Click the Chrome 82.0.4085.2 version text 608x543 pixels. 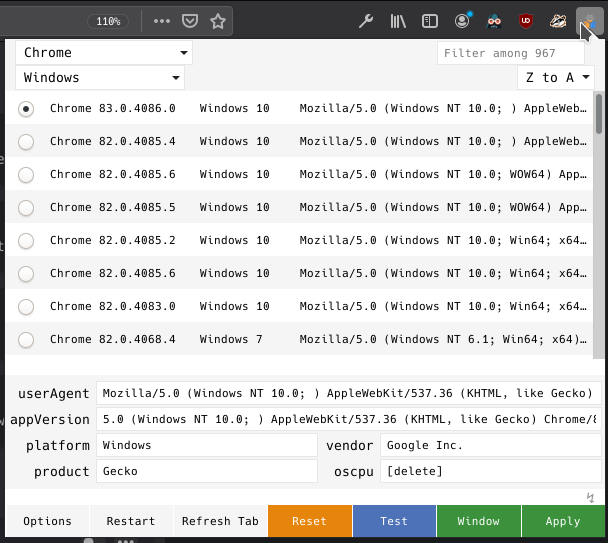click(x=112, y=240)
